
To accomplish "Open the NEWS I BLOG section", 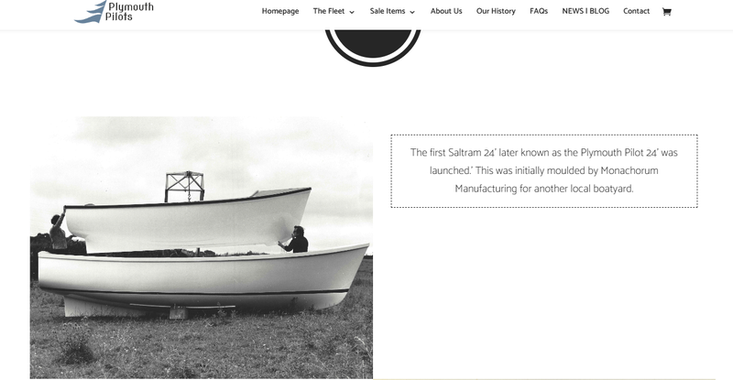I will point(585,11).
